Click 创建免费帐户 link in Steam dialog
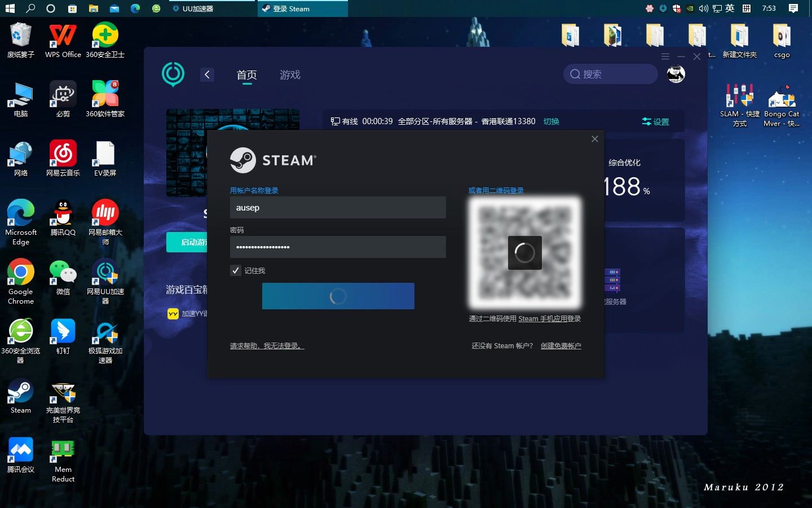This screenshot has height=508, width=812. pos(561,345)
